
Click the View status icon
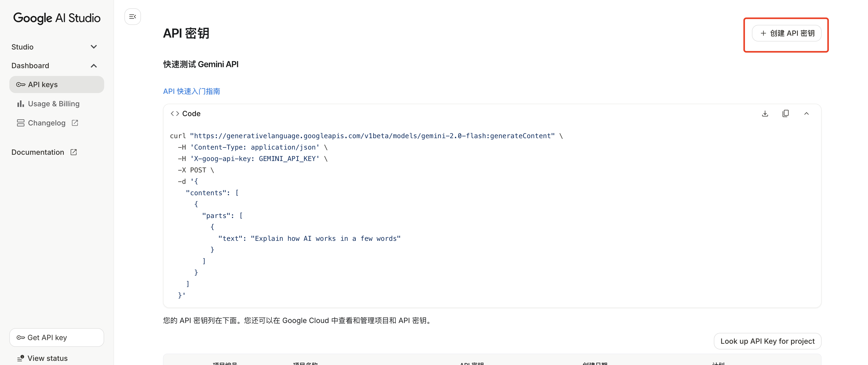20,358
